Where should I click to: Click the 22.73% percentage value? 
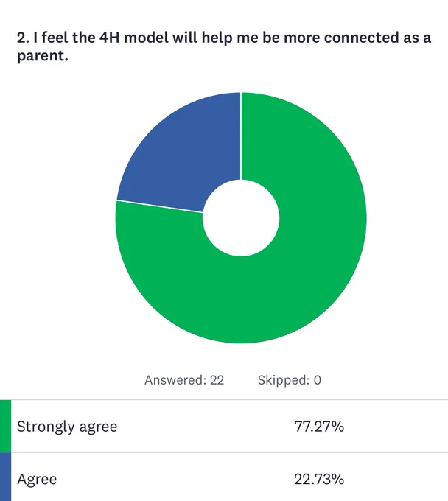point(319,480)
